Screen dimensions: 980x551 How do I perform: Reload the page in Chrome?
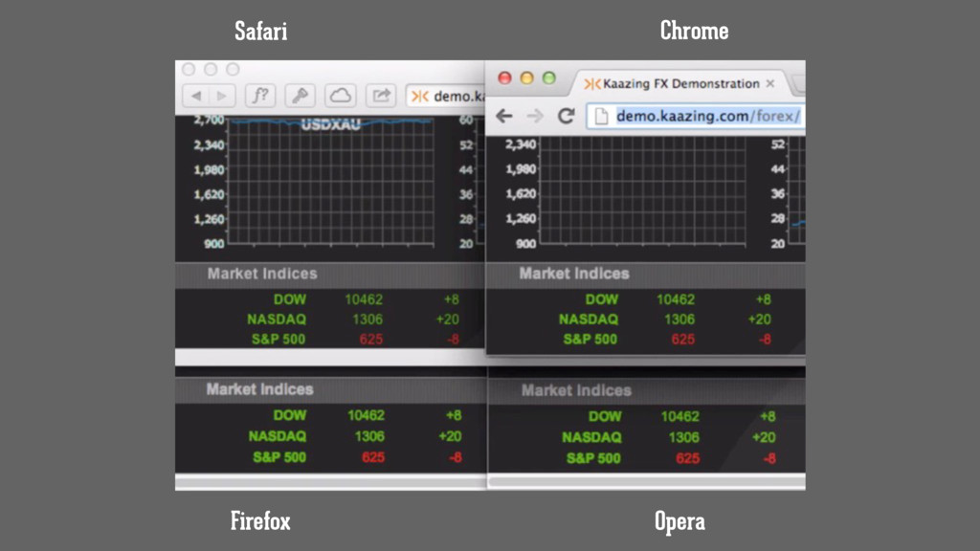pyautogui.click(x=567, y=116)
